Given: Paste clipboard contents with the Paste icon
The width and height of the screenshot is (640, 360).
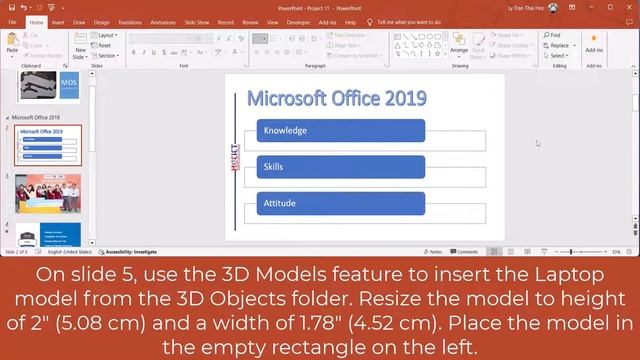Looking at the screenshot, I should [x=12, y=40].
